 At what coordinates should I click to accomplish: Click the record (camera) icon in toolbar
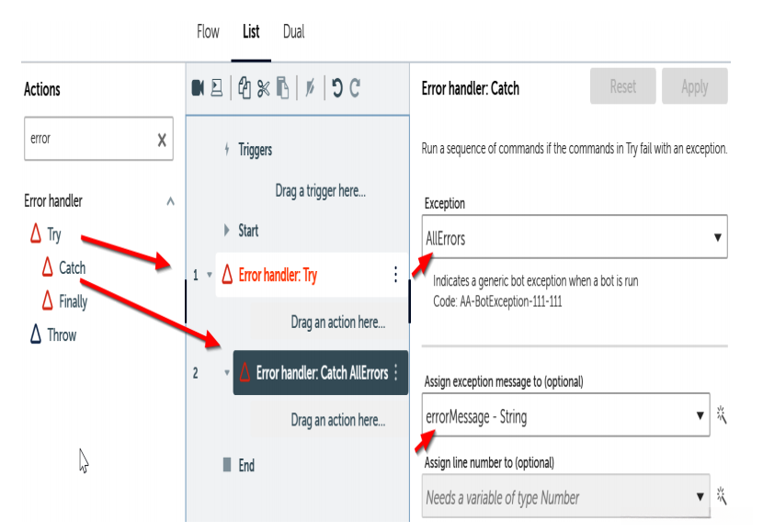click(x=198, y=88)
